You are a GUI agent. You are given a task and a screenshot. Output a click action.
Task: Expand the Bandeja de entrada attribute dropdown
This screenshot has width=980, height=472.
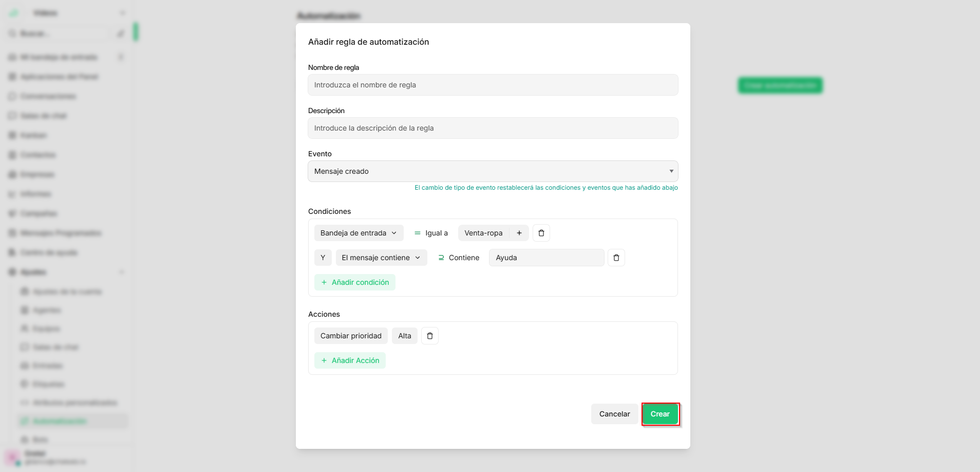tap(359, 233)
